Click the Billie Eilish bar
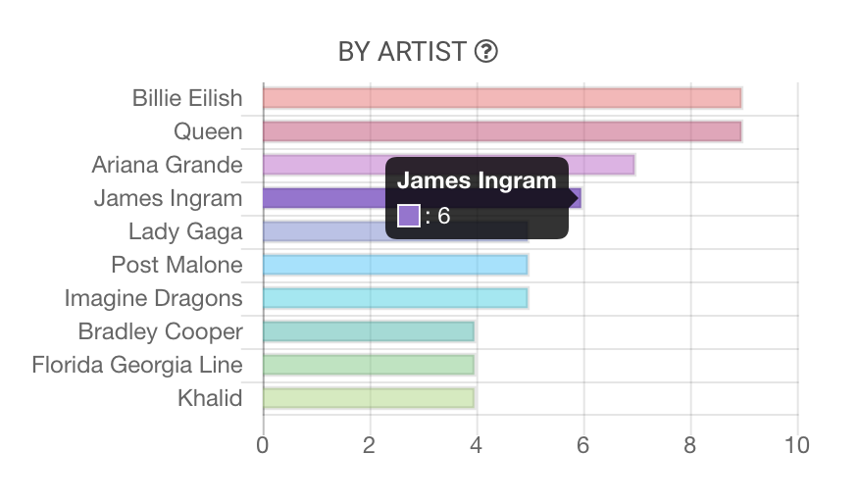Image resolution: width=859 pixels, height=504 pixels. [x=502, y=98]
